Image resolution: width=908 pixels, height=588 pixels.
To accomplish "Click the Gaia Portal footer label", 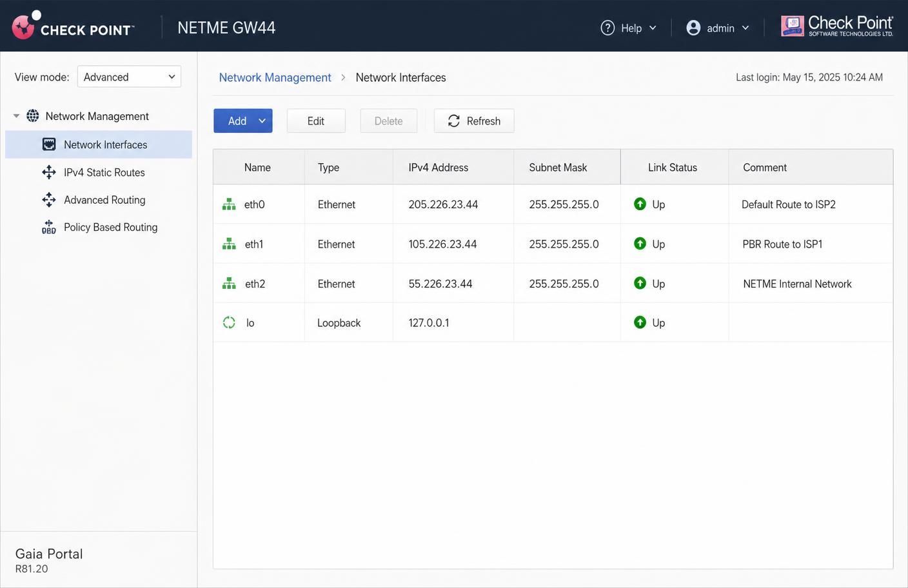I will coord(49,554).
